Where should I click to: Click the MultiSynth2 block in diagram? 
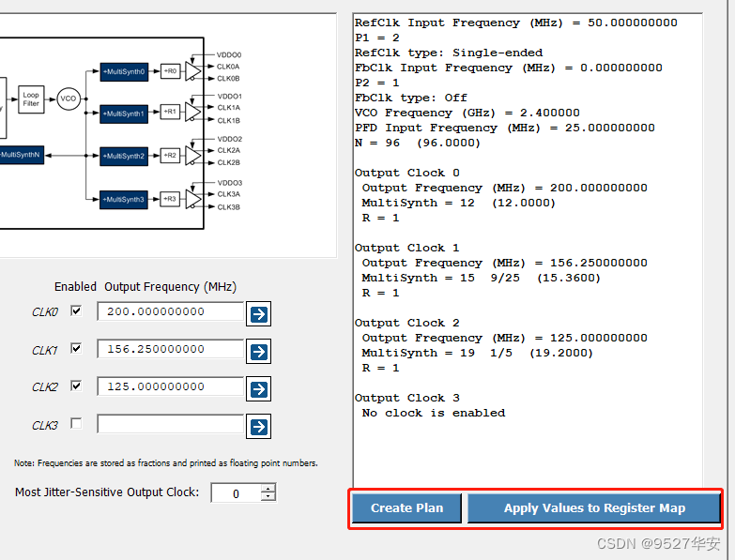(124, 157)
